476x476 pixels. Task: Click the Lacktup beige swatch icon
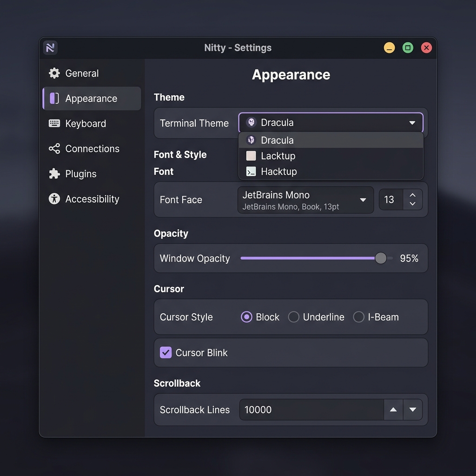(x=251, y=156)
